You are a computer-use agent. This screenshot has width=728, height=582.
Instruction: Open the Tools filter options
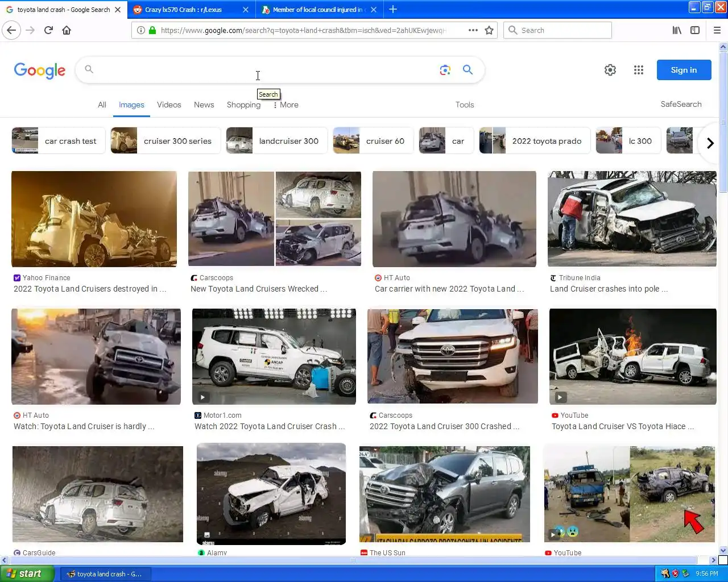coord(465,105)
